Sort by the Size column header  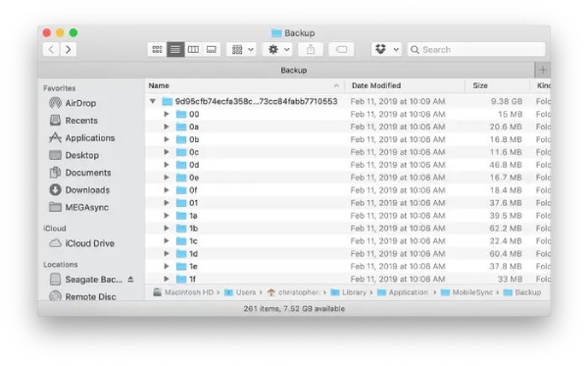pyautogui.click(x=497, y=85)
